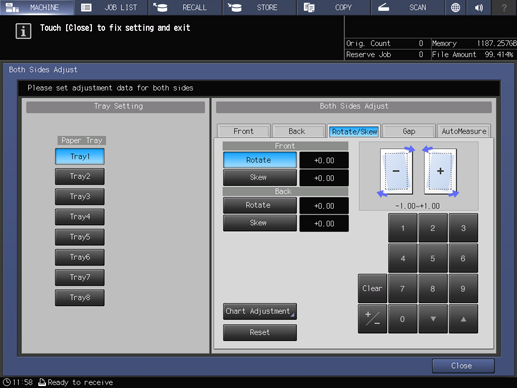Click the speaker volume icon
Screen dimensions: 517x388
tap(479, 7)
